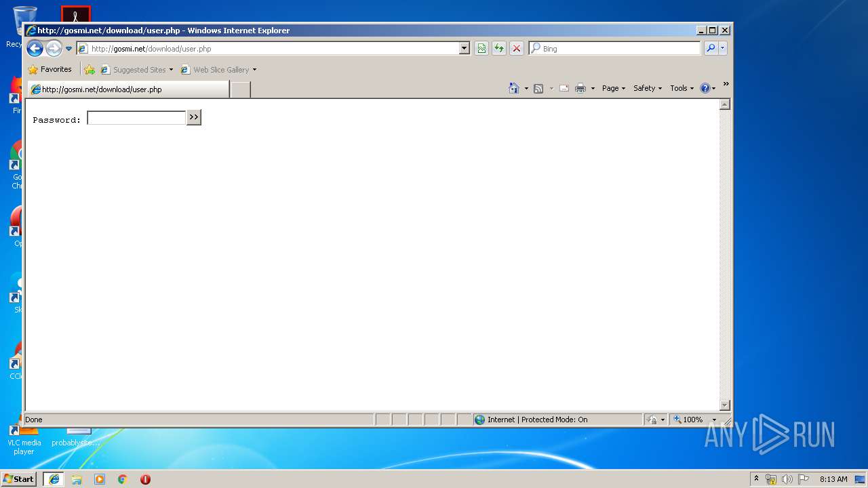Minimize the Internet Explorer window
The height and width of the screenshot is (488, 868).
tap(701, 30)
